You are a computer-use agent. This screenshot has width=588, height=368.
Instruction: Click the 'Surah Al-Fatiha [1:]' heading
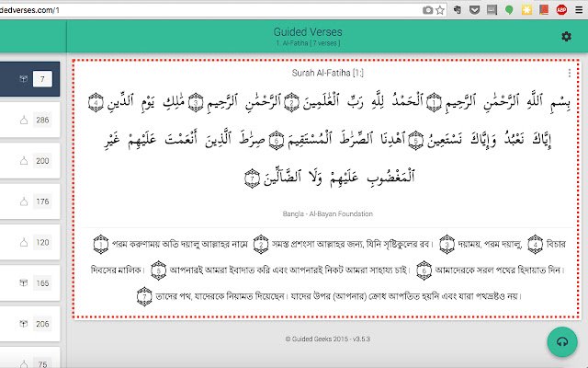pos(328,73)
